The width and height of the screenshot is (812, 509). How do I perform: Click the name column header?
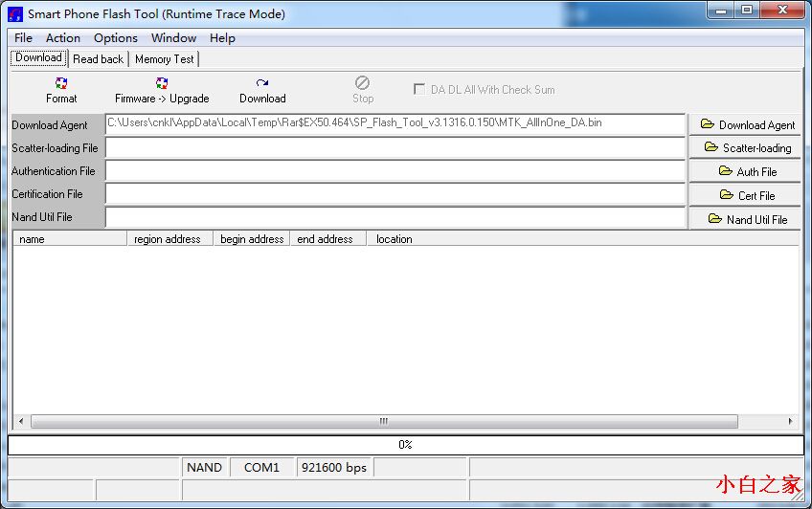pyautogui.click(x=70, y=239)
